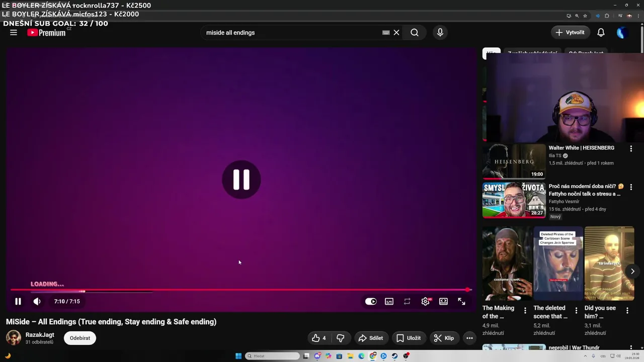Image resolution: width=644 pixels, height=362 pixels.
Task: Mute the video with the speaker icon
Action: pyautogui.click(x=37, y=302)
